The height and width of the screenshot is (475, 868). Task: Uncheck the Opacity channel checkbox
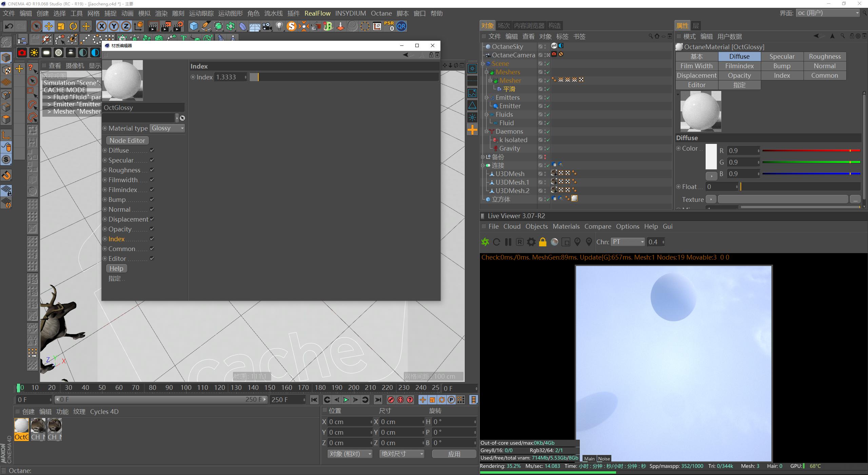click(x=152, y=229)
